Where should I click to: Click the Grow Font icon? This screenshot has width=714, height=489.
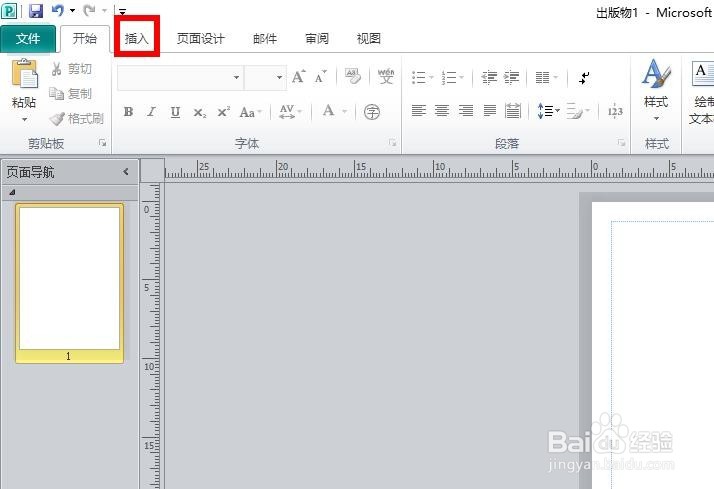[x=298, y=76]
